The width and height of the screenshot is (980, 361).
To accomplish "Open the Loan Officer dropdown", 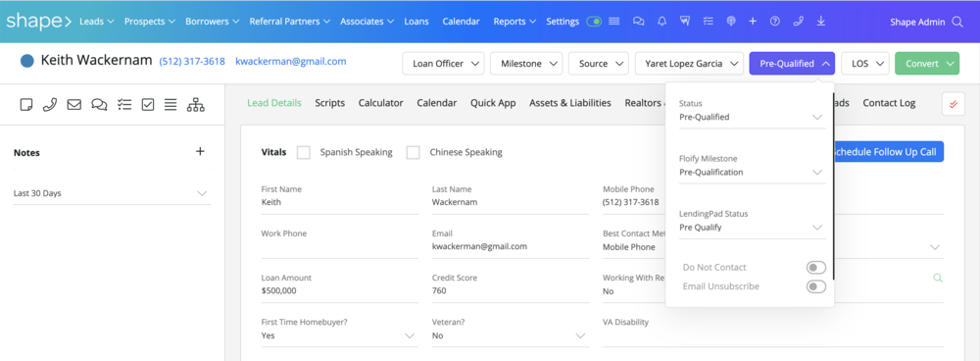I will point(443,63).
